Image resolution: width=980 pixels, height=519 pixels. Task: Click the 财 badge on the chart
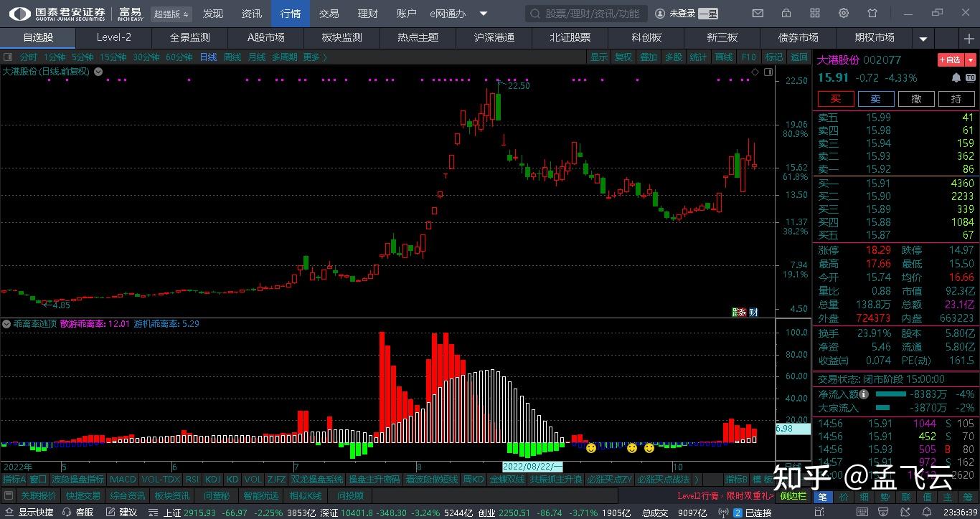753,312
